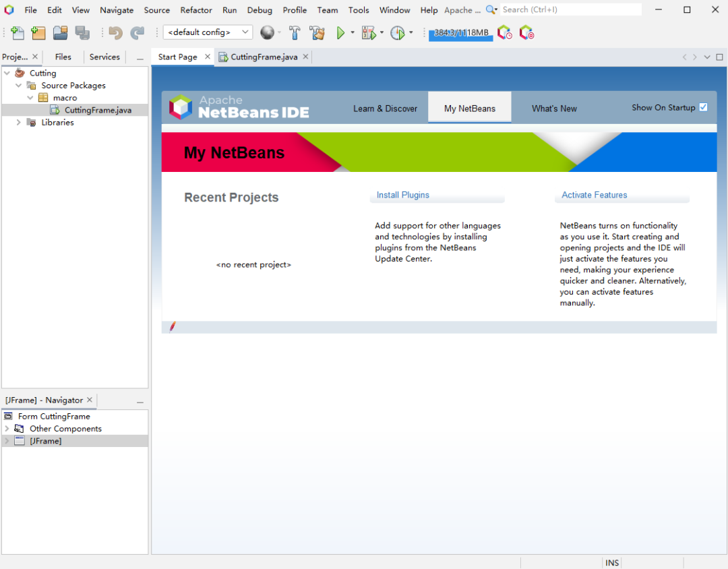
Task: Click the Apache feather icon on Start Page
Action: (173, 326)
